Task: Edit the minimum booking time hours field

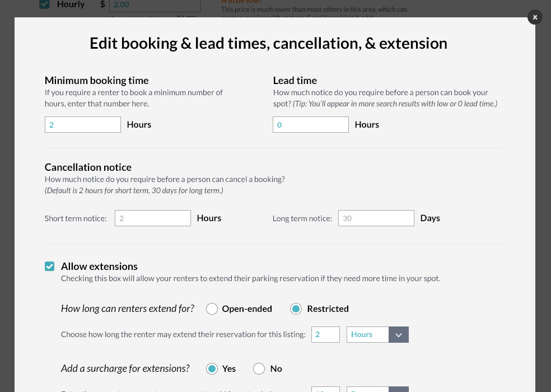Action: tap(82, 124)
